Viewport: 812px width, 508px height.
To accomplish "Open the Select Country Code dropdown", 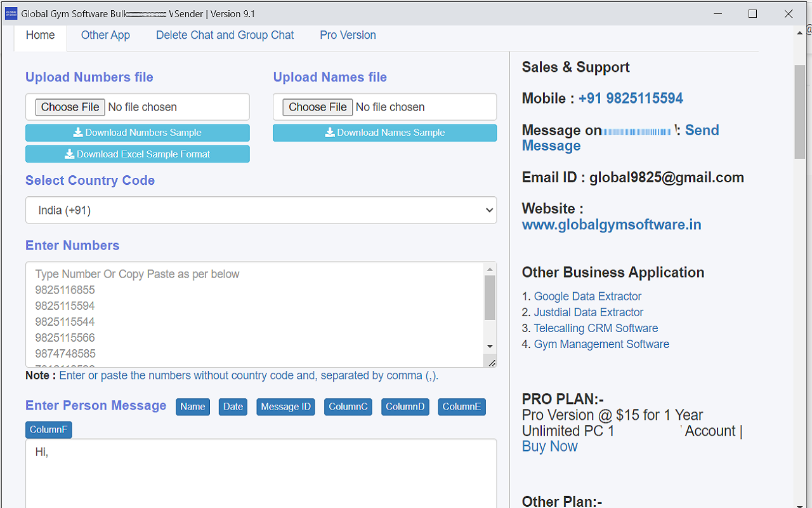I will [x=260, y=210].
